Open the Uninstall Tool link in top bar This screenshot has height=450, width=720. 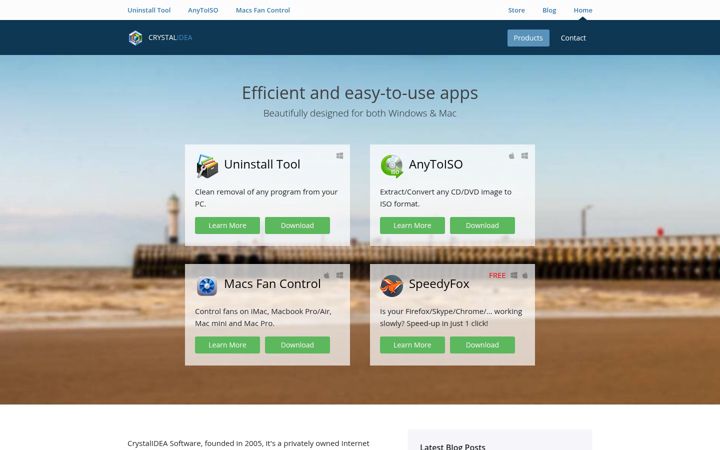coord(149,10)
